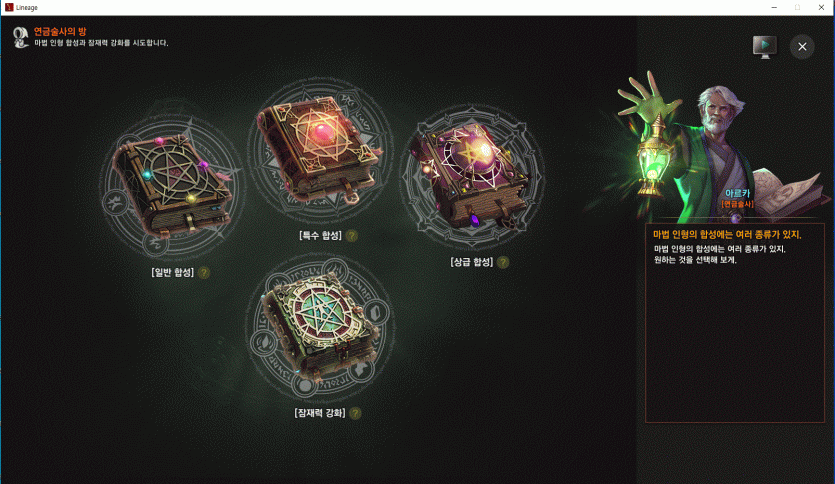Show help for 상급 합성 question mark
Screen dimensions: 835x484
coord(503,262)
